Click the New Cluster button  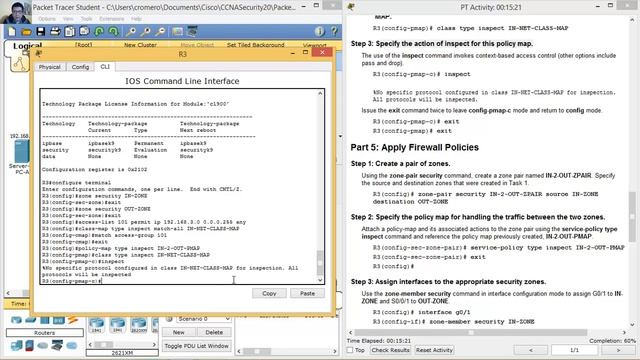pyautogui.click(x=140, y=45)
